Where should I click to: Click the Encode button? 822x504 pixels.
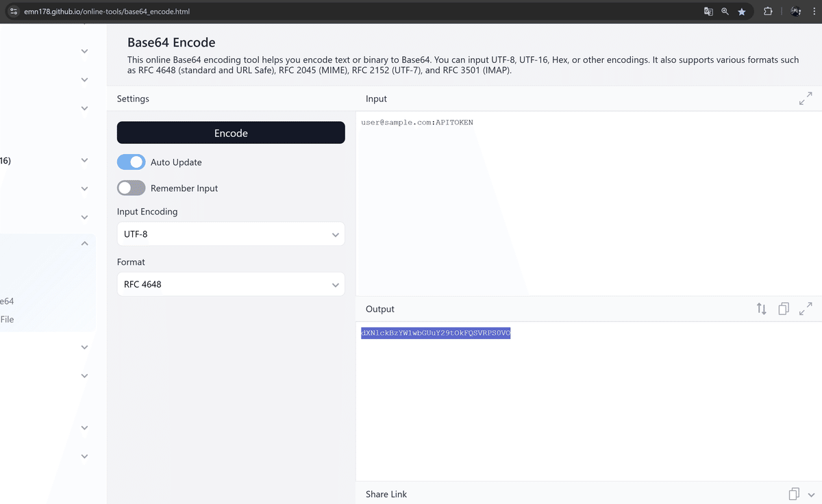231,133
